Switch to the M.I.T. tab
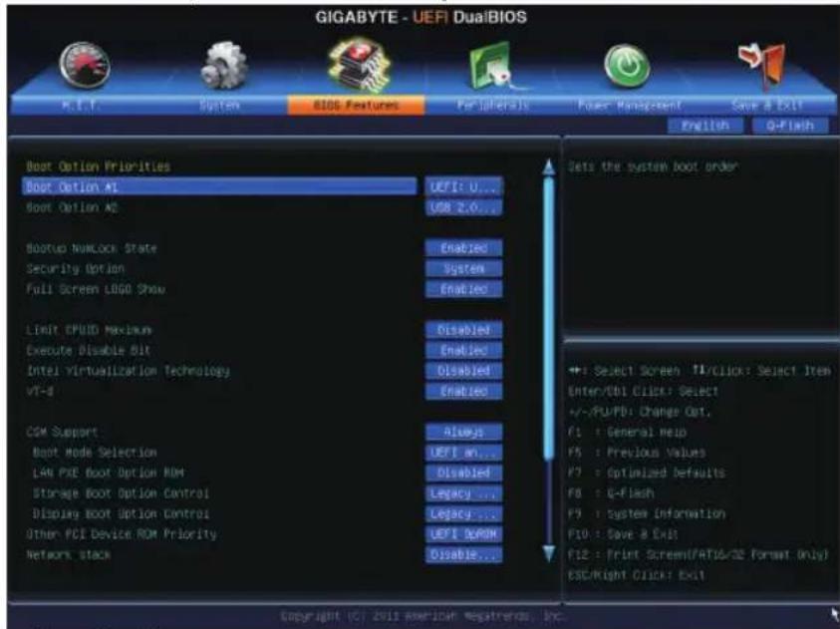The image size is (840, 629). [x=81, y=105]
